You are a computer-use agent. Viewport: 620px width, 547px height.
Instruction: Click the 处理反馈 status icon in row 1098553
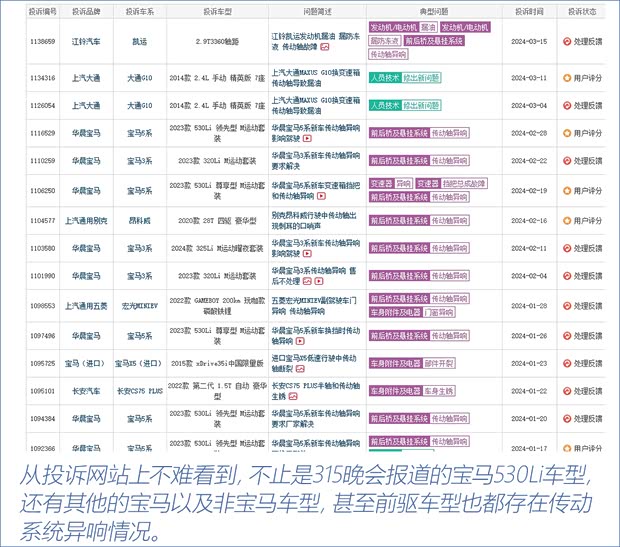click(x=567, y=306)
